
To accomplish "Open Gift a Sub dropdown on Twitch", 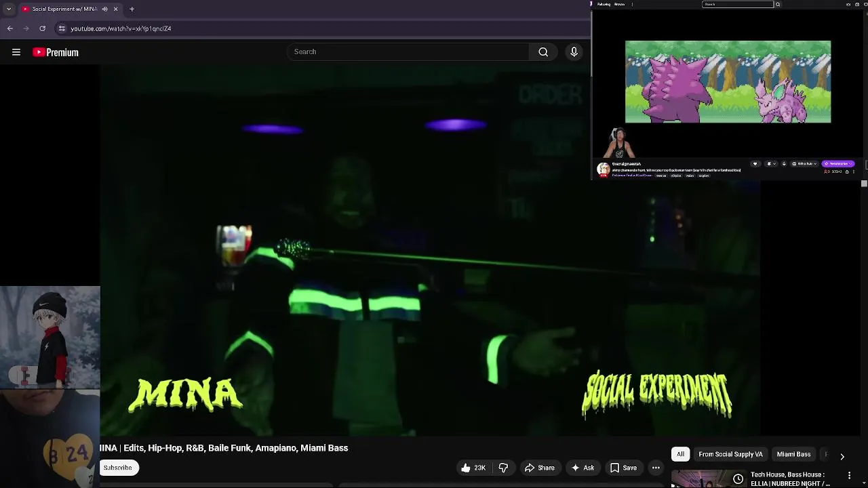I will click(804, 163).
